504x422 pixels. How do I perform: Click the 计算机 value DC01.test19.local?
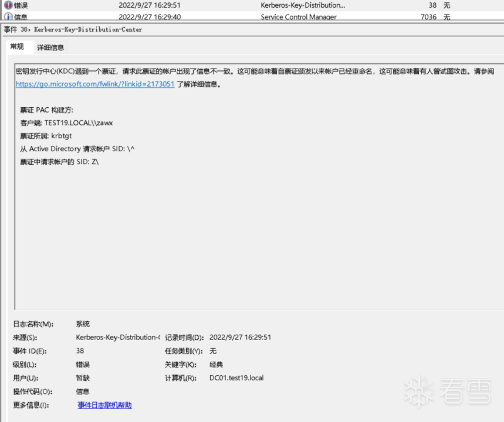click(x=236, y=378)
